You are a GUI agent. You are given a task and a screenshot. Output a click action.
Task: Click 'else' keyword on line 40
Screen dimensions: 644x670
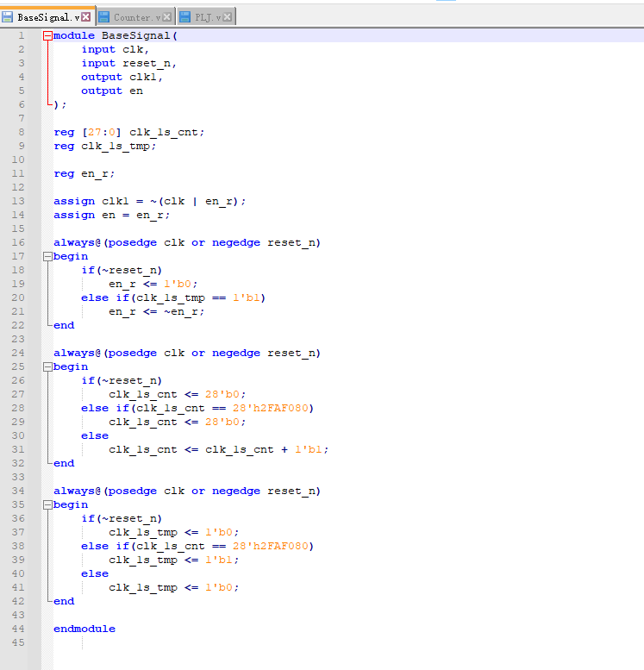pyautogui.click(x=95, y=573)
